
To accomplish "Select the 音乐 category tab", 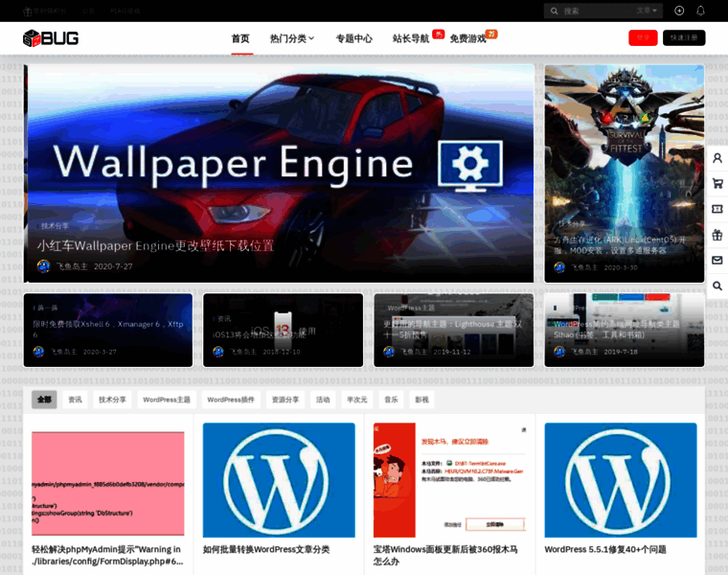I will (391, 400).
